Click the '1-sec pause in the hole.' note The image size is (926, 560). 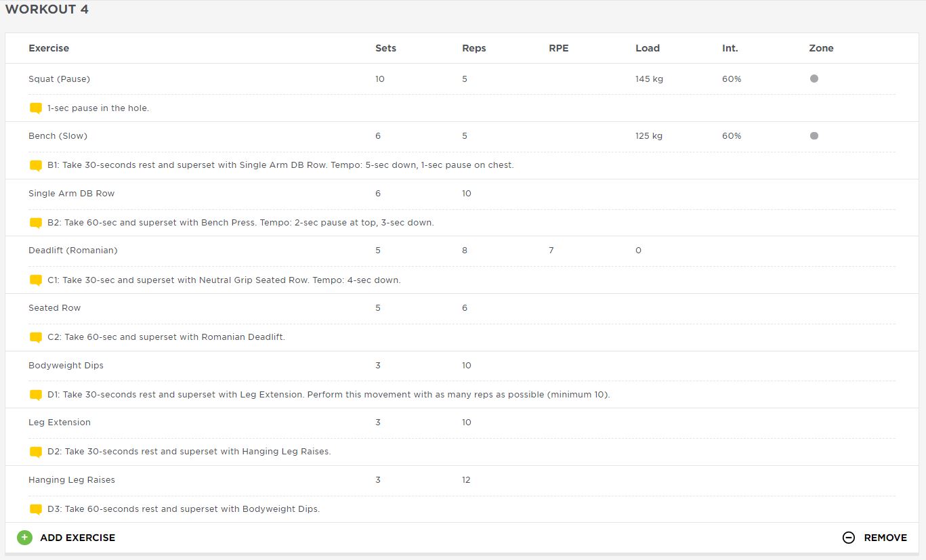click(x=98, y=108)
